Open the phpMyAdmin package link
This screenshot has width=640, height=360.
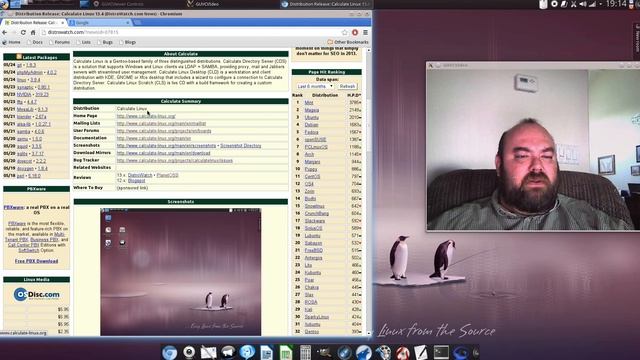tap(29, 72)
